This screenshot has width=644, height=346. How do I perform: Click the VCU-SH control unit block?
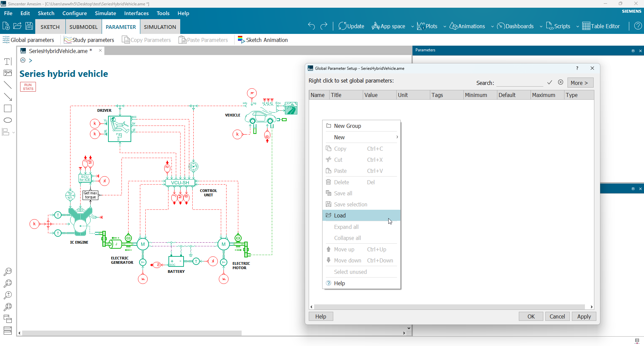[x=180, y=183]
